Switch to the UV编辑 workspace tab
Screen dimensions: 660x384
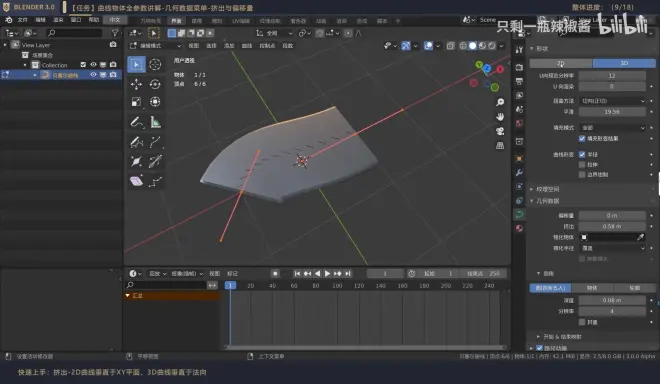click(241, 21)
